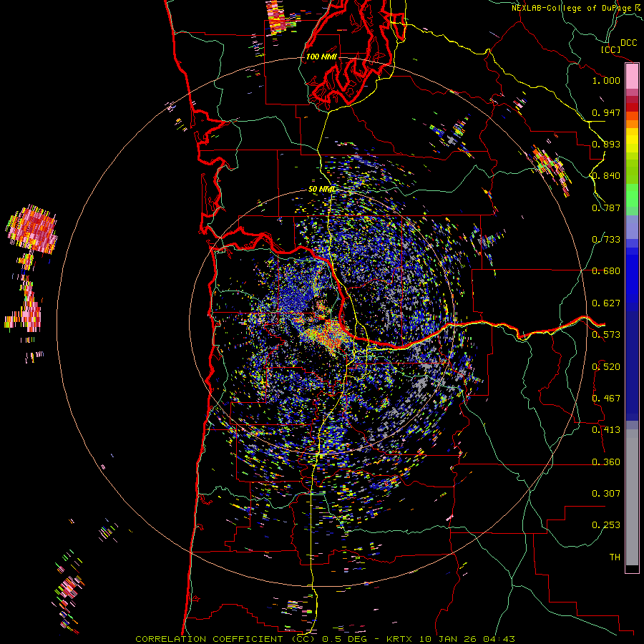Select the 0.573 color bar value
Viewport: 644px width, 644px height.
[x=606, y=335]
